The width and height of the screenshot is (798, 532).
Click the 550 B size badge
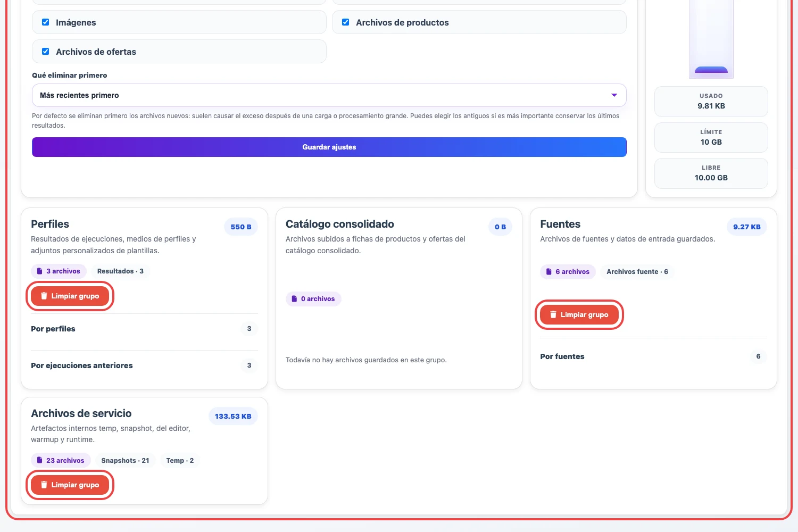[x=241, y=227]
